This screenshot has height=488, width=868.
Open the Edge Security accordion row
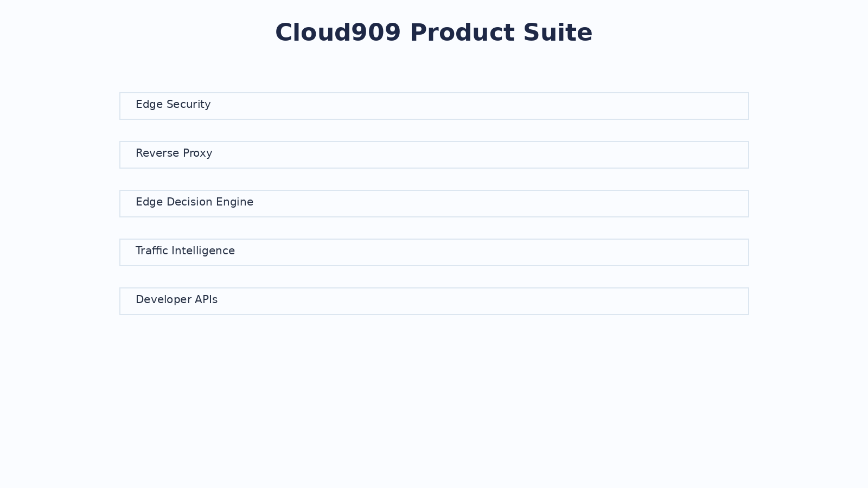[434, 106]
